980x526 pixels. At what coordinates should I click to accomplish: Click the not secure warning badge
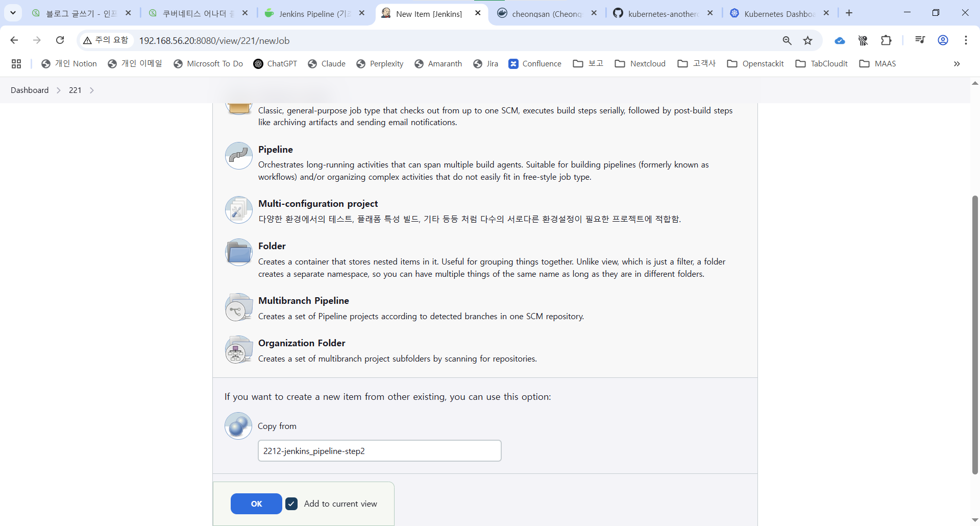tap(106, 40)
